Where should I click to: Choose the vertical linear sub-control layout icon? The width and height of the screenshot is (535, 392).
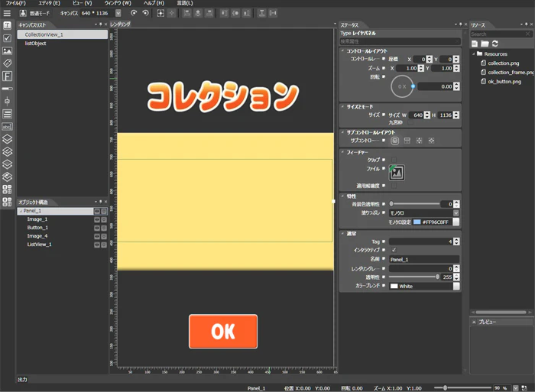click(407, 141)
